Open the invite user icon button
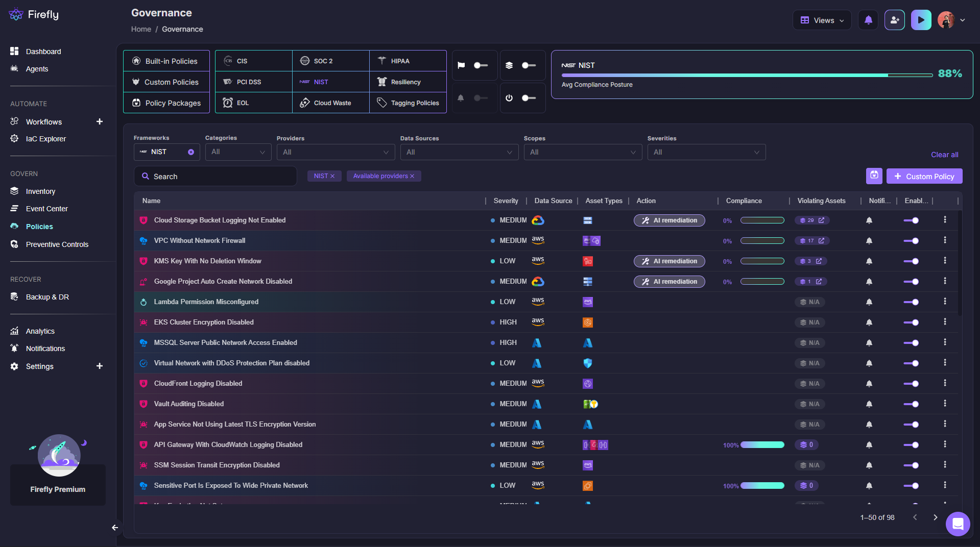The image size is (980, 547). pos(895,20)
